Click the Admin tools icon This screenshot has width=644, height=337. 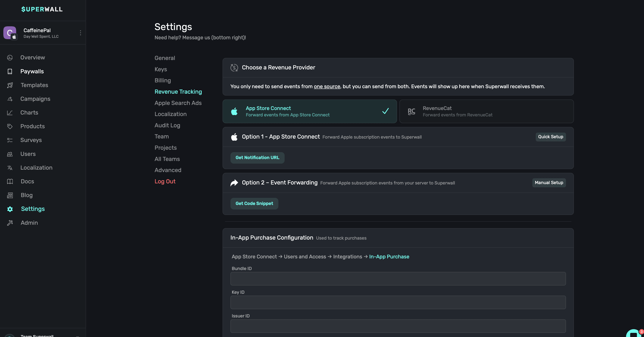click(x=10, y=223)
